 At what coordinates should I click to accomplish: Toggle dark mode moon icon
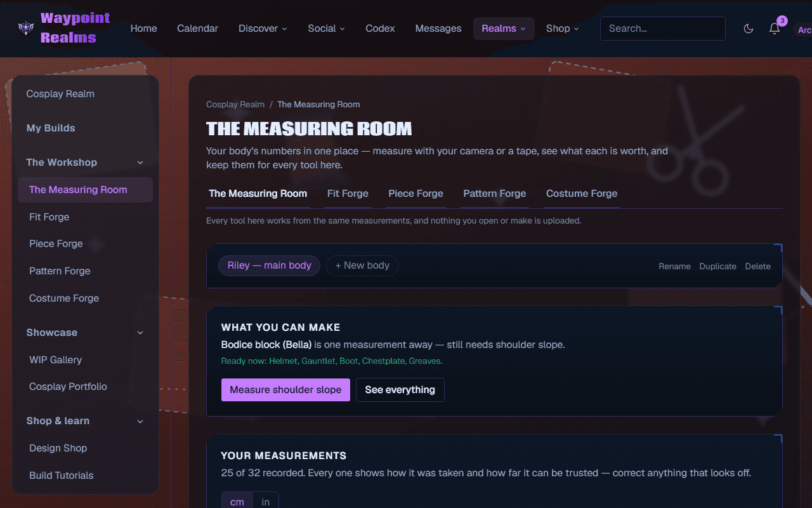(749, 29)
